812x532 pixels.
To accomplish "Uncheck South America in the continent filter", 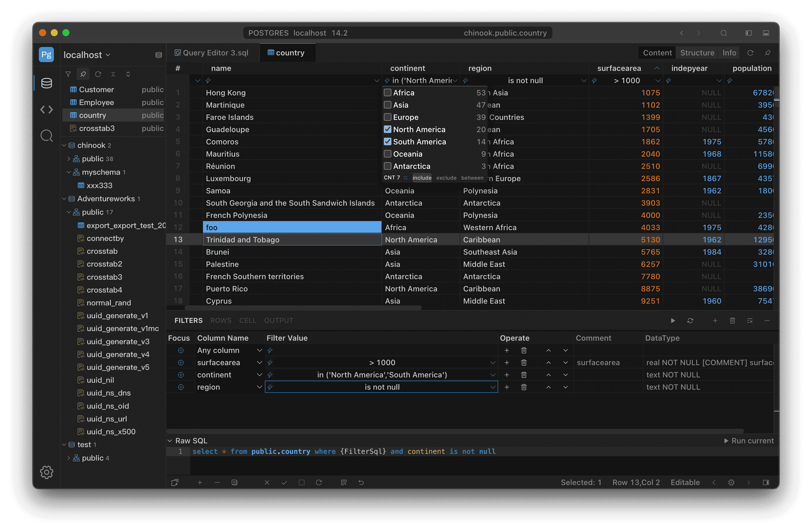I will point(388,141).
